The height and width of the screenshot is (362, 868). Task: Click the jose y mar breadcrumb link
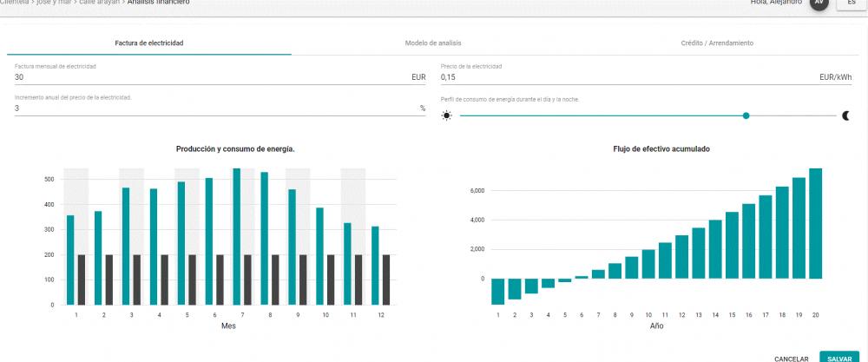54,3
